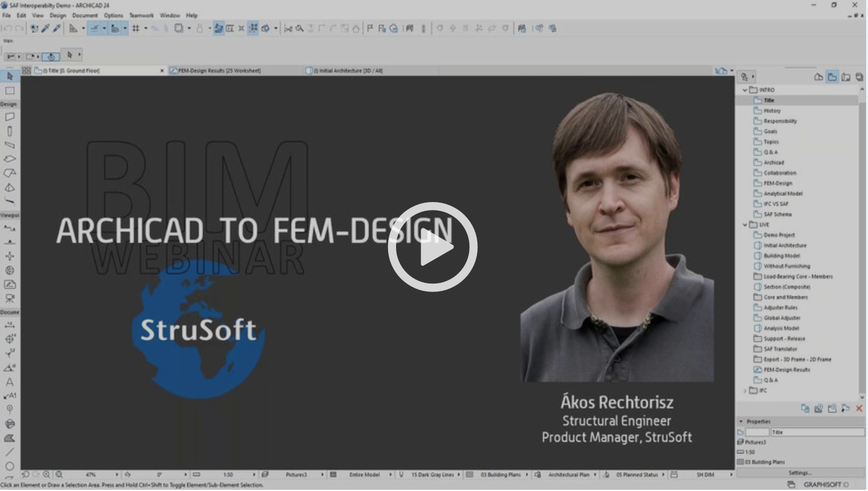Click the Undo icon in the toolbar
Screen dimensions: 868x491
[x=7, y=28]
